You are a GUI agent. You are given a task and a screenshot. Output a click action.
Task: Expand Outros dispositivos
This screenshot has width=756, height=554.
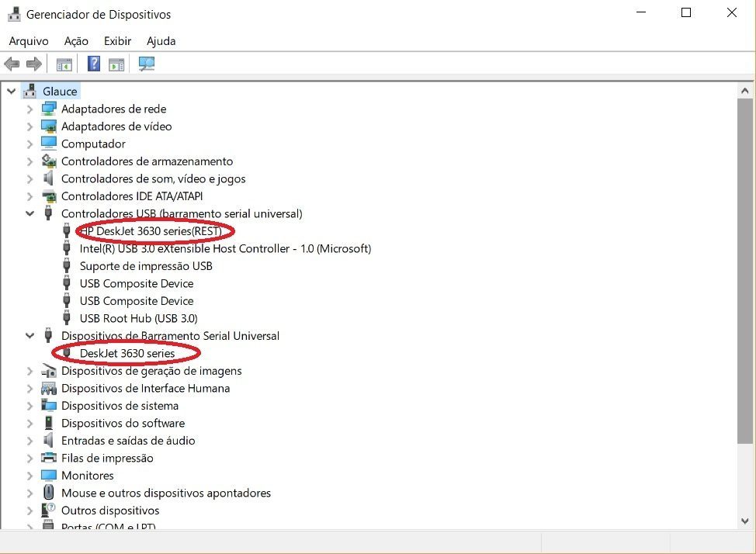(29, 510)
